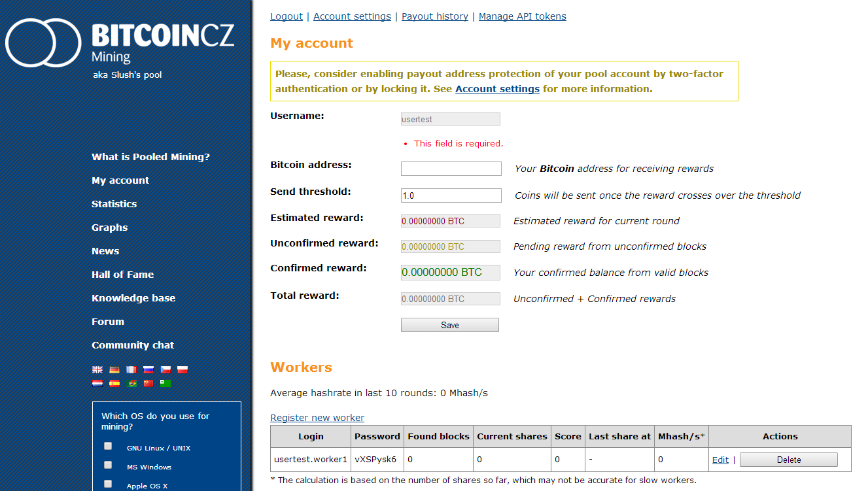Click the Found blocks column header
The width and height of the screenshot is (868, 491).
(x=439, y=436)
